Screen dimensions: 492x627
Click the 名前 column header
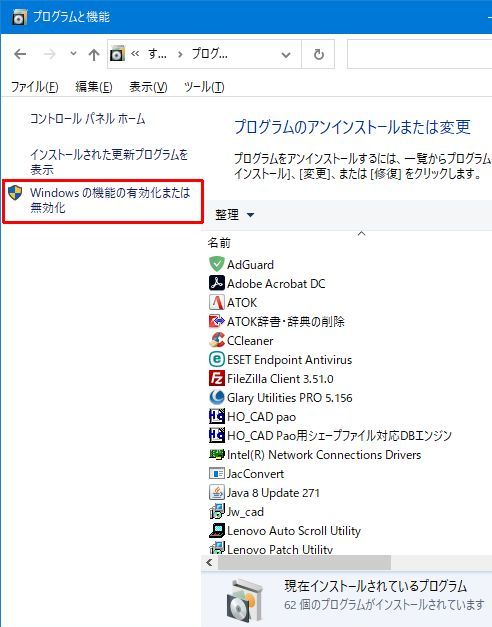[x=219, y=243]
